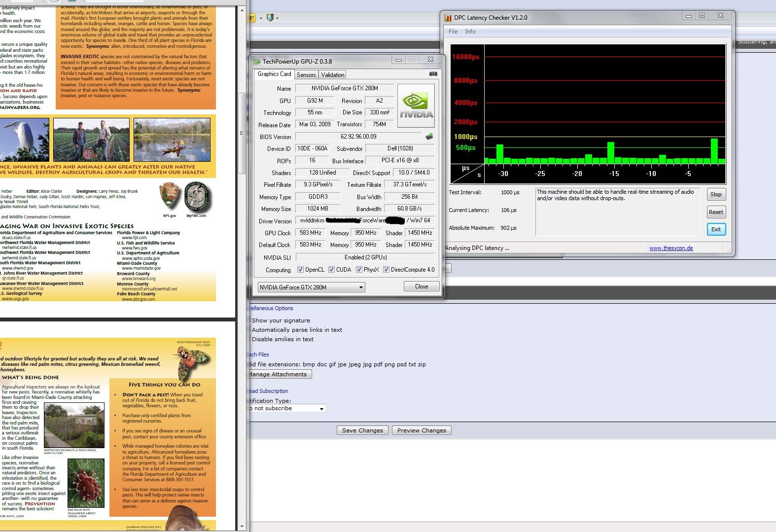Open the www.thesycon.de link
Image resolution: width=776 pixels, height=532 pixels.
tap(671, 248)
